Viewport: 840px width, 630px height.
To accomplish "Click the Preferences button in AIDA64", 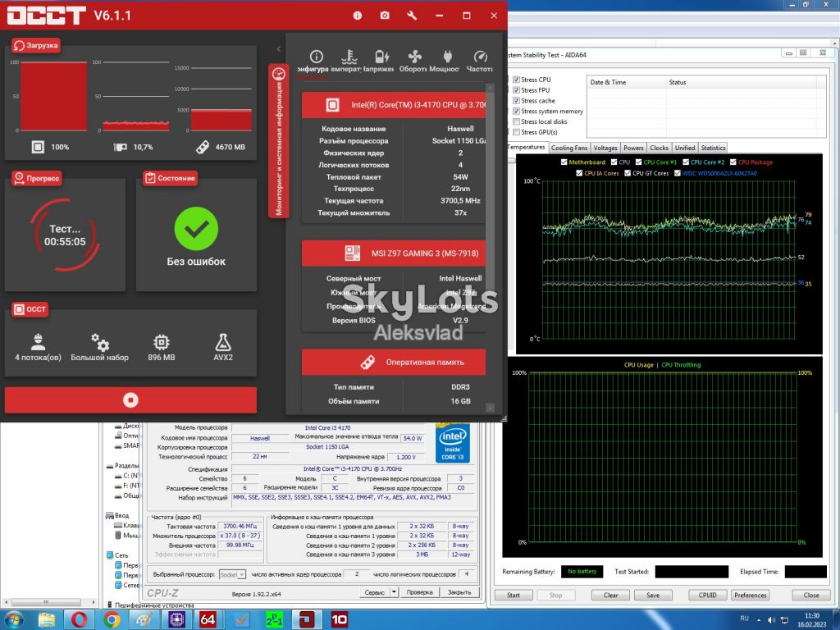I will tap(750, 596).
